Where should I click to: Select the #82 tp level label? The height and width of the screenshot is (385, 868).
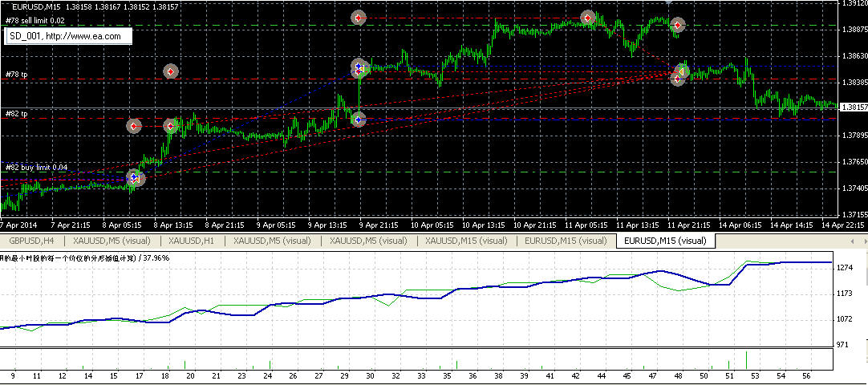[16, 114]
